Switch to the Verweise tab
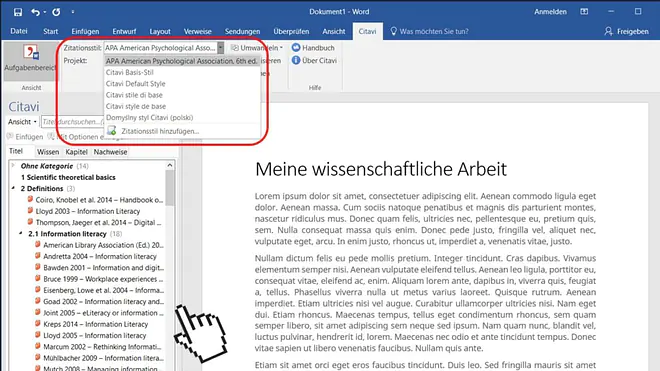 pos(197,31)
